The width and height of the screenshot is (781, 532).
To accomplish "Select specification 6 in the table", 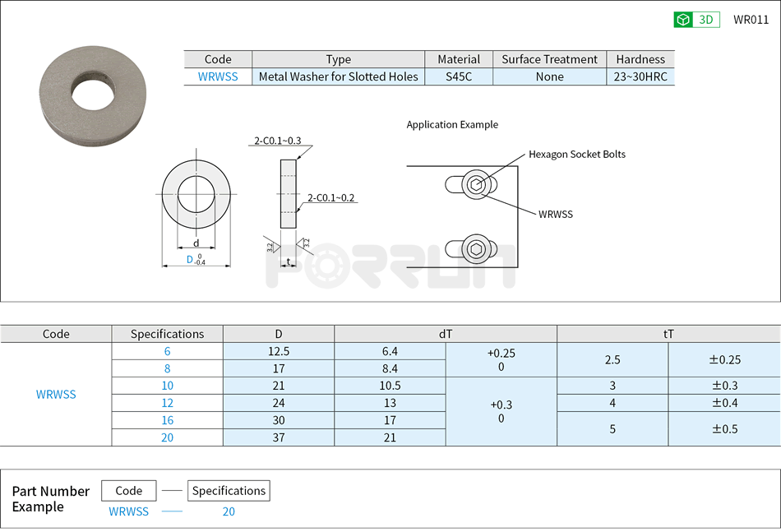I will click(167, 351).
